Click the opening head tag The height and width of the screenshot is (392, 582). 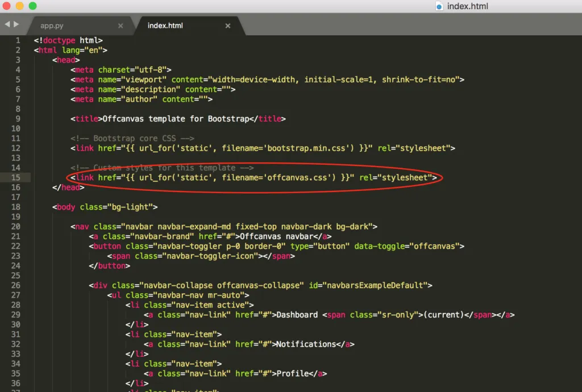[x=66, y=60]
